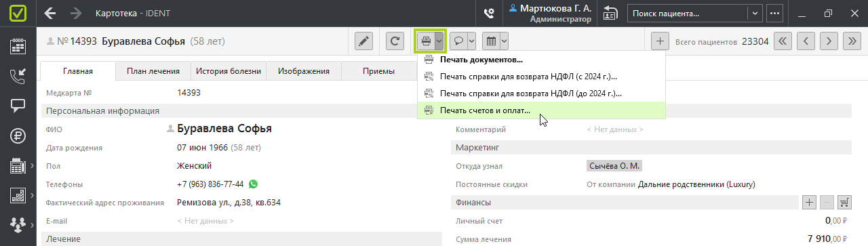Click the shopping cart icon in Финансы
The width and height of the screenshot is (868, 246).
pyautogui.click(x=845, y=202)
